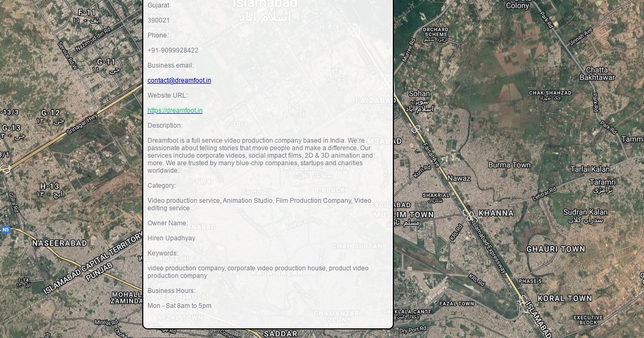Select the video production company keywords text
644x338 pixels.
[x=258, y=272]
